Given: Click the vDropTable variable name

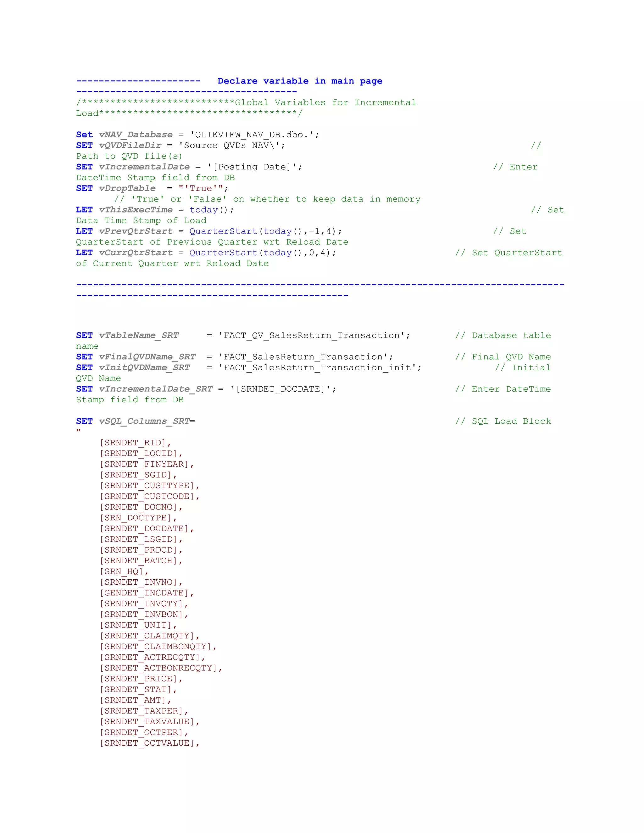Looking at the screenshot, I should click(x=127, y=188).
